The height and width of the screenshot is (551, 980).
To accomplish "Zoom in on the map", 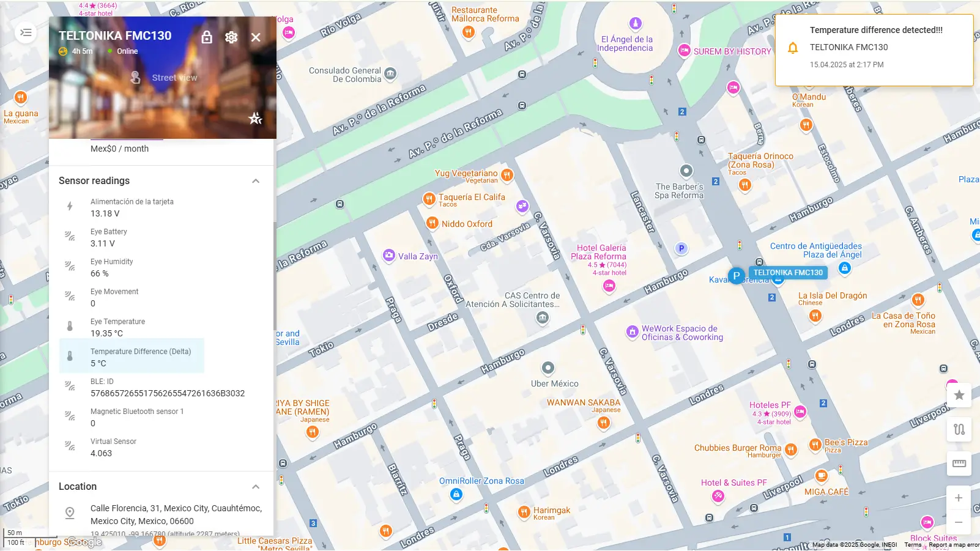I will [959, 498].
